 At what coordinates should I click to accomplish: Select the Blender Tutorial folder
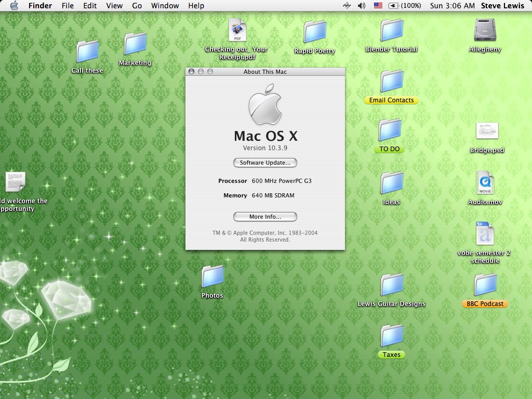[x=392, y=30]
